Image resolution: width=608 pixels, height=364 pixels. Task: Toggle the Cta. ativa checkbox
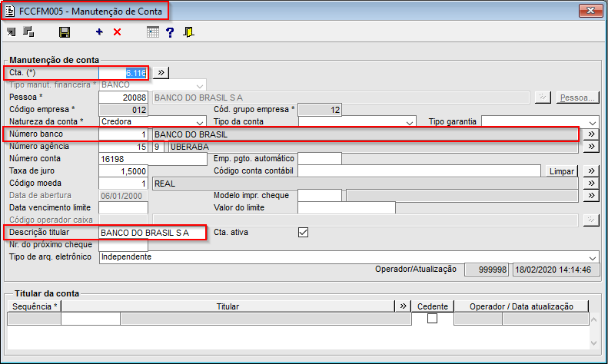point(303,233)
